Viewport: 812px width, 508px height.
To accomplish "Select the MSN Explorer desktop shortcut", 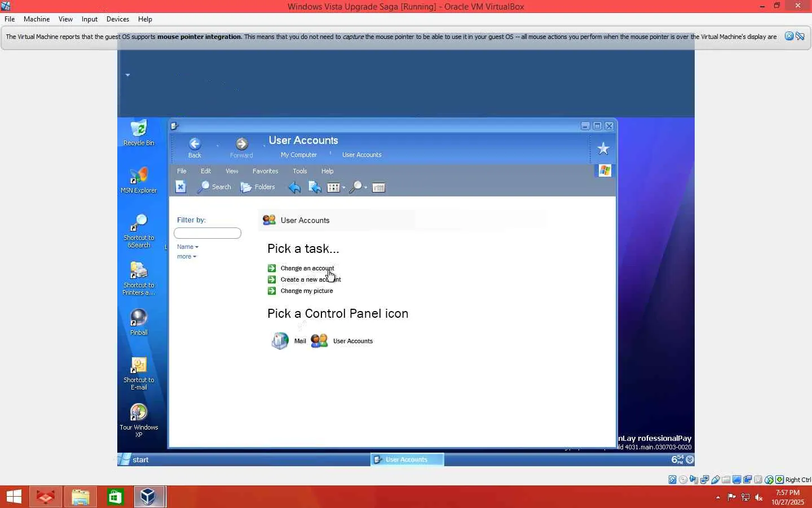I will pyautogui.click(x=139, y=181).
